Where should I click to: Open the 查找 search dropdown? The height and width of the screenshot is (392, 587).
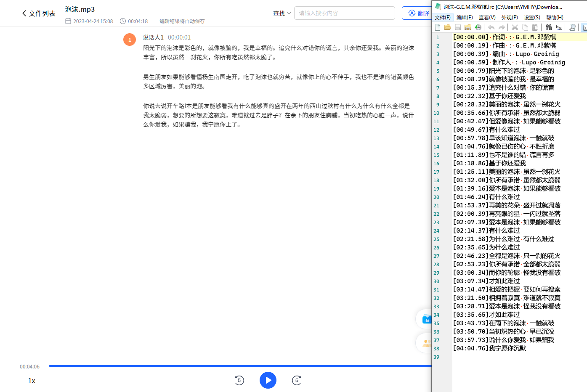(282, 13)
